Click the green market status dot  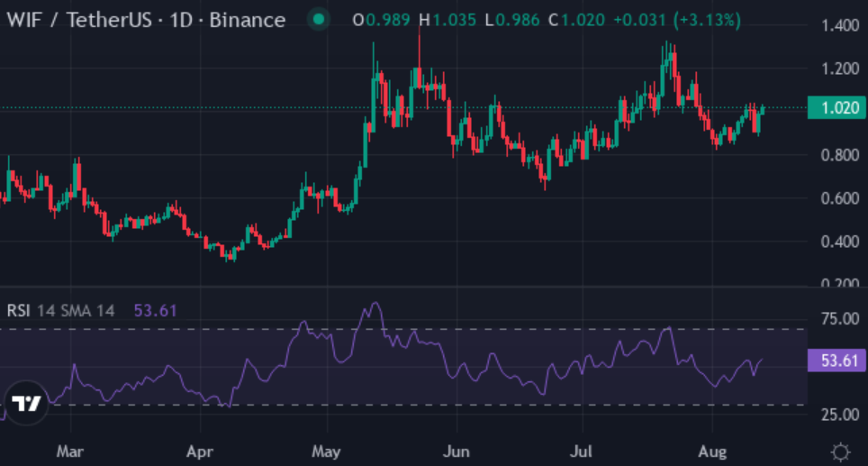point(319,20)
